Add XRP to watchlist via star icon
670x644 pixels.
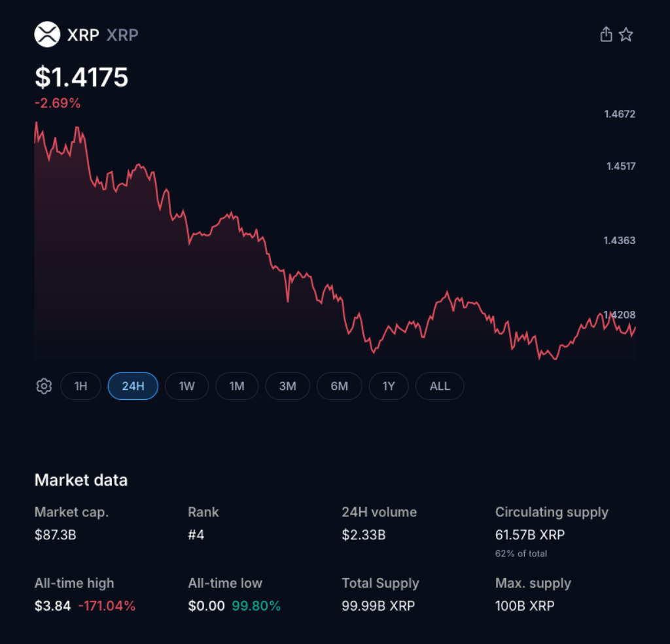[x=626, y=34]
